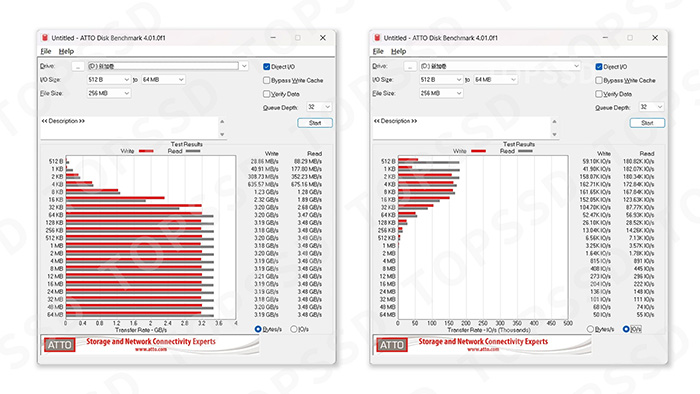Click drive browse button in left window

[x=78, y=66]
